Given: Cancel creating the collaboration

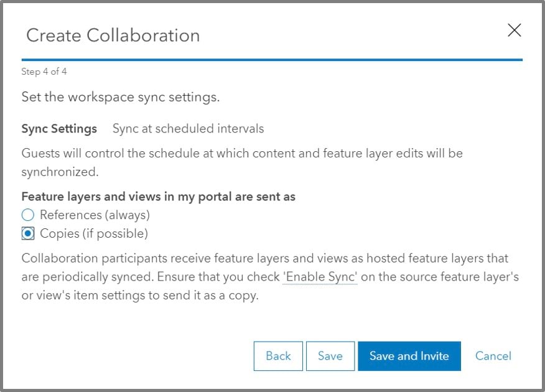Looking at the screenshot, I should (x=493, y=356).
